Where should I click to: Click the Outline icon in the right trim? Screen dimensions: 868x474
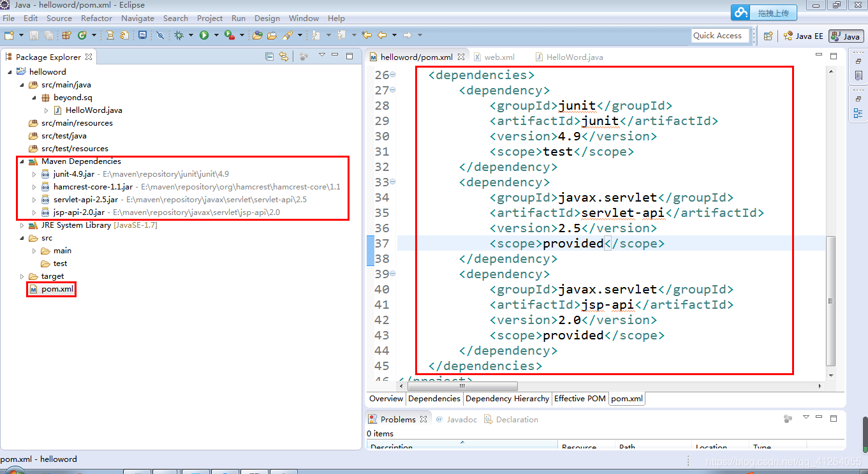(858, 114)
